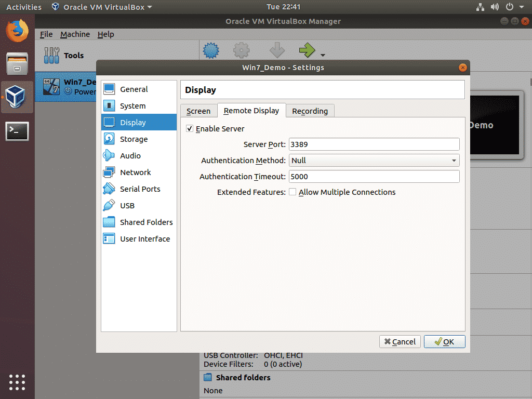The height and width of the screenshot is (399, 532).
Task: Select Serial Ports settings icon
Action: click(110, 189)
